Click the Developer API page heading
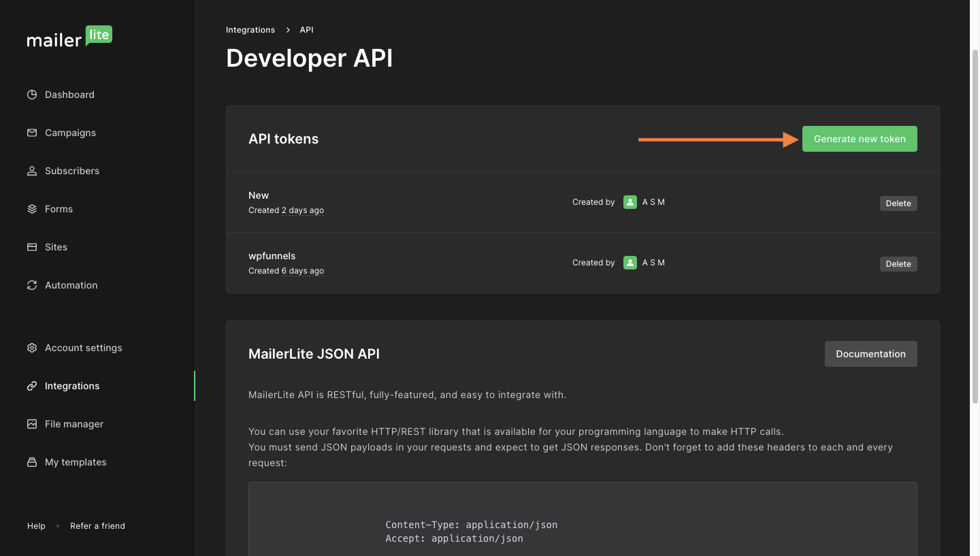The image size is (980, 556). coord(310,58)
